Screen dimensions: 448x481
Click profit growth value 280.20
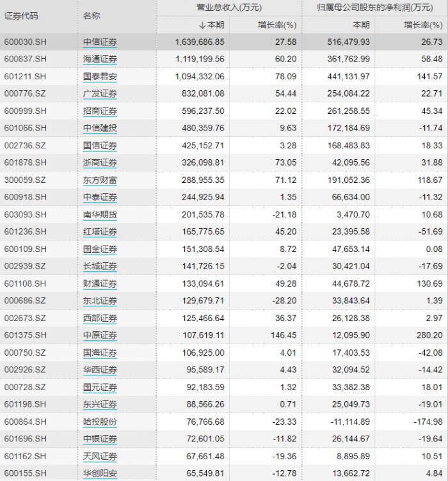[429, 335]
